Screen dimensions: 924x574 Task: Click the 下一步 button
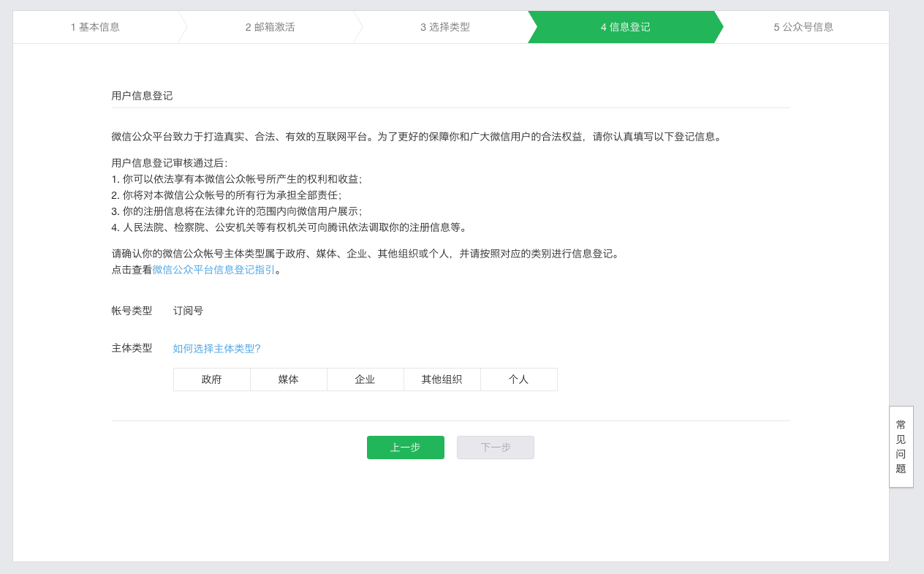click(x=495, y=447)
